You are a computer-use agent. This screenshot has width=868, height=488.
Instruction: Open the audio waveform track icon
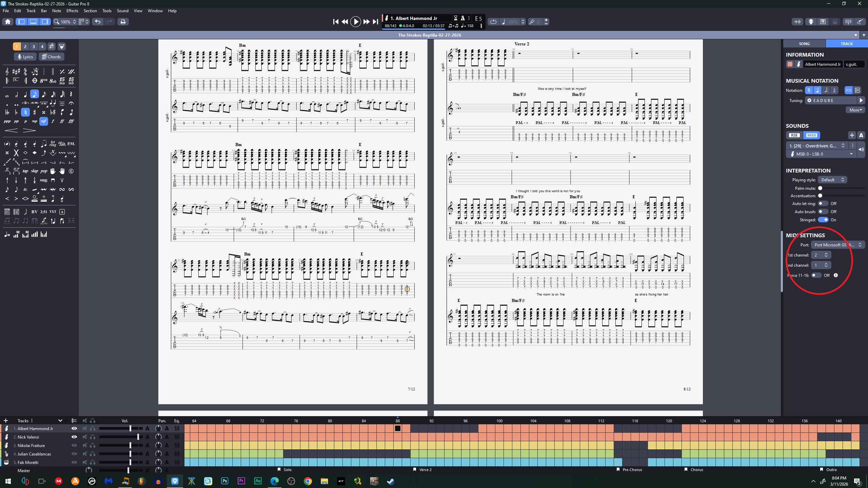(x=798, y=22)
